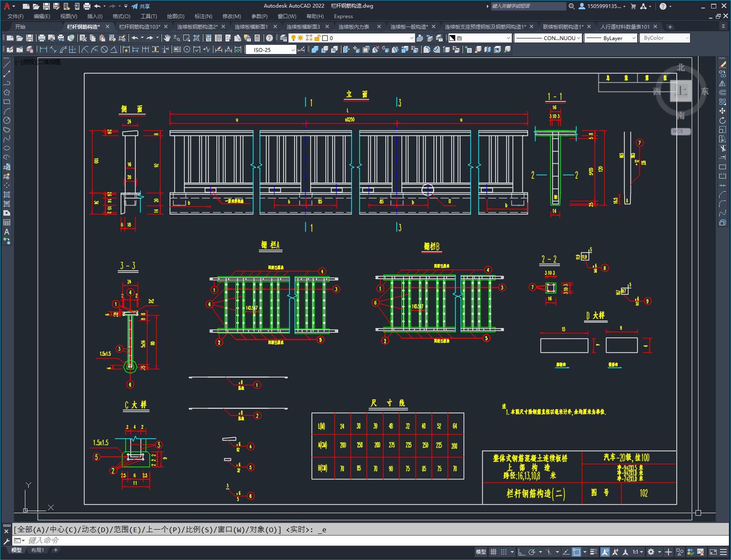Image resolution: width=731 pixels, height=560 pixels.
Task: Click the Help question mark icon
Action: [269, 38]
